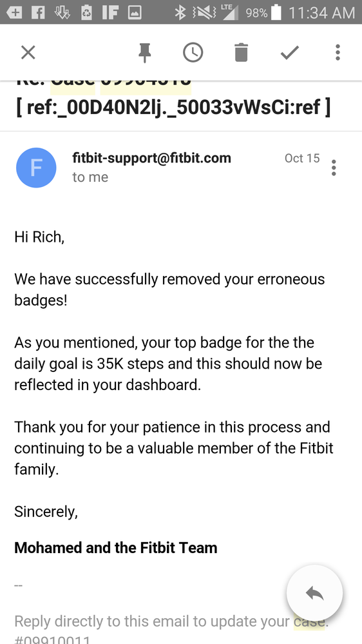
Task: Tap the floating reply arrow button
Action: coord(315,592)
